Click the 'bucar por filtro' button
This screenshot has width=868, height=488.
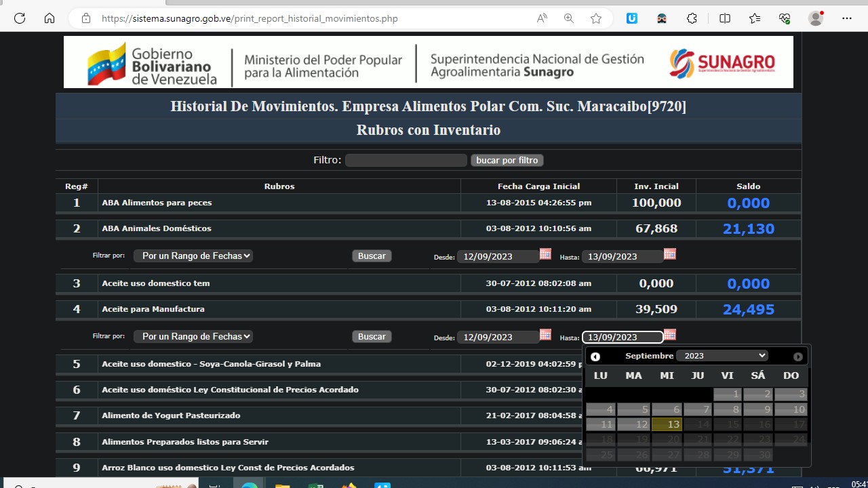click(507, 161)
